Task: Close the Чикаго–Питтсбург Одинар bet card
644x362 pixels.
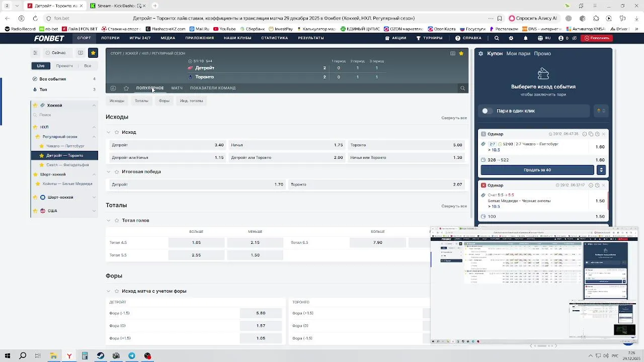Action: (x=603, y=134)
